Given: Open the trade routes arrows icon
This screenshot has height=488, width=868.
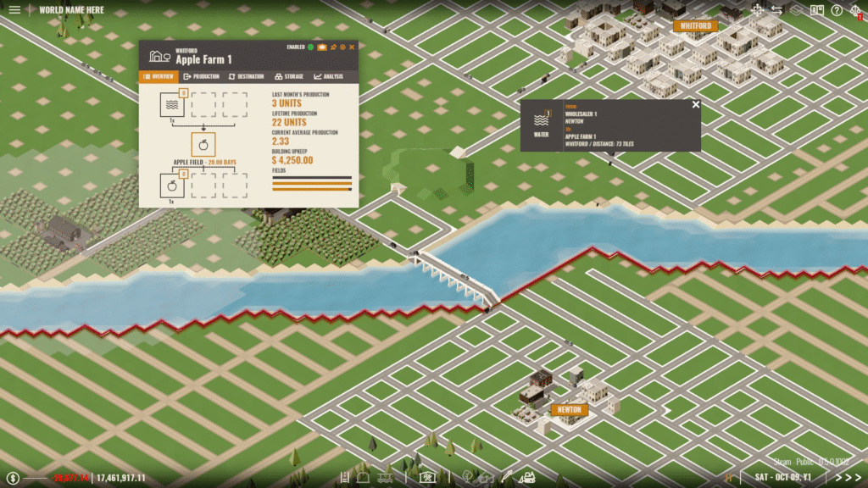Looking at the screenshot, I should coord(776,10).
